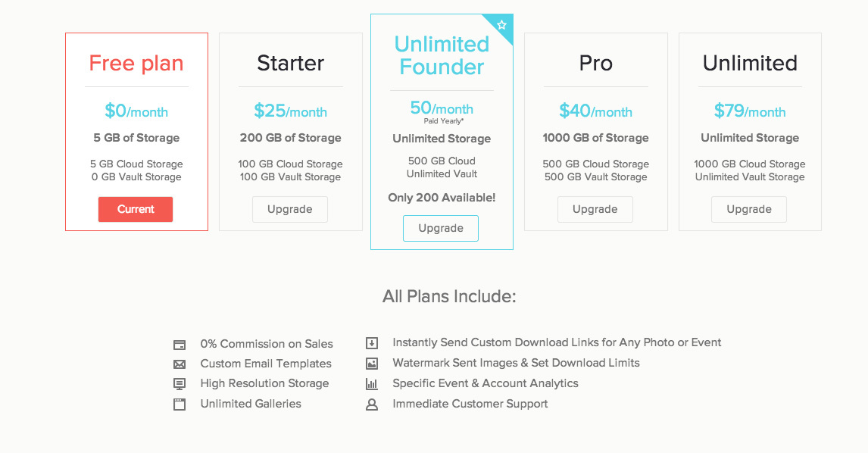
Task: Click the Starter plan title
Action: point(290,63)
